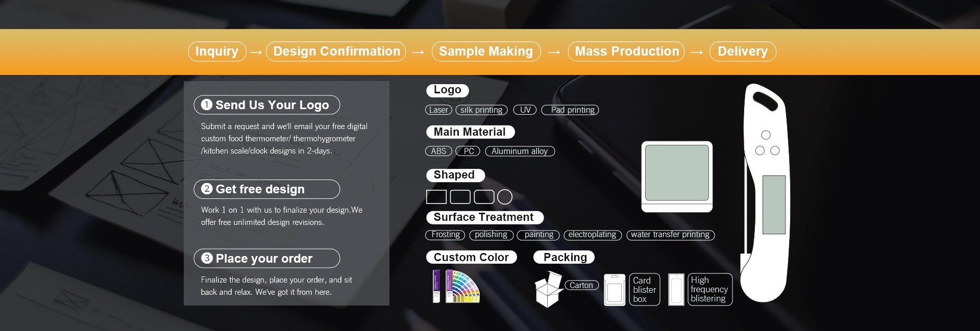This screenshot has height=331, width=980.
Task: Click the arrow between Inquiry and Design Confirmation
Action: [256, 52]
